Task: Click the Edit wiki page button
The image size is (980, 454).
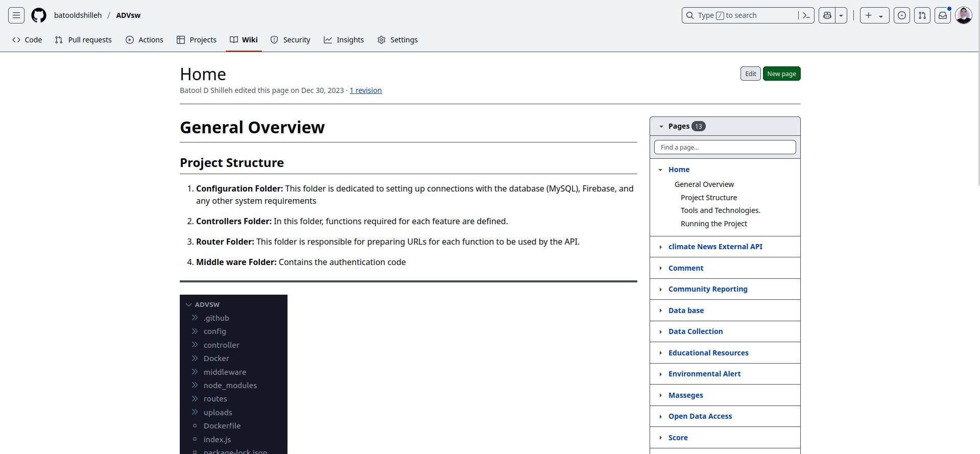Action: pos(750,74)
